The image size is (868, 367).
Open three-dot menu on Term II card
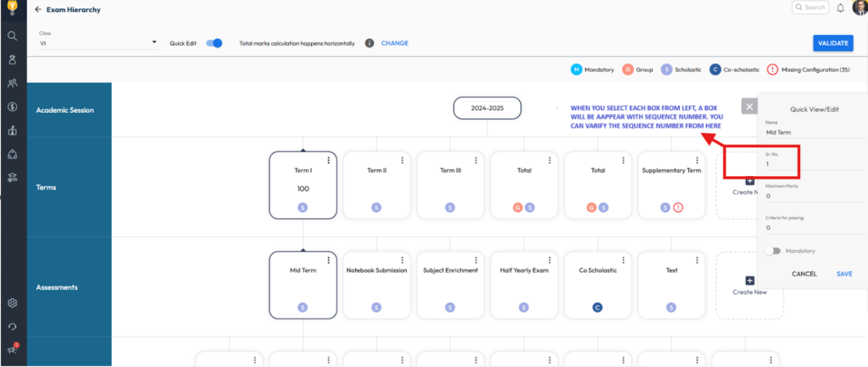coord(402,160)
